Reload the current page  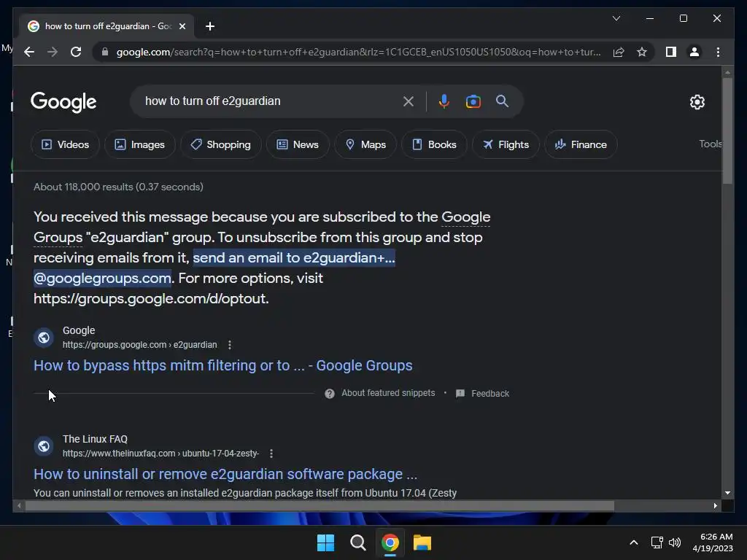point(76,52)
